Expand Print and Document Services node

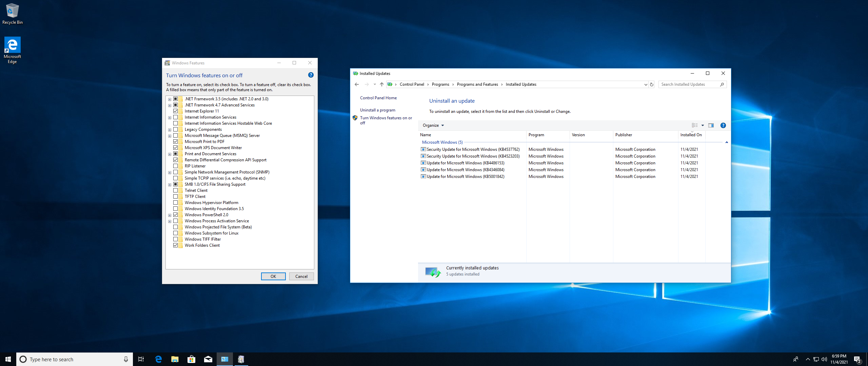coord(170,154)
